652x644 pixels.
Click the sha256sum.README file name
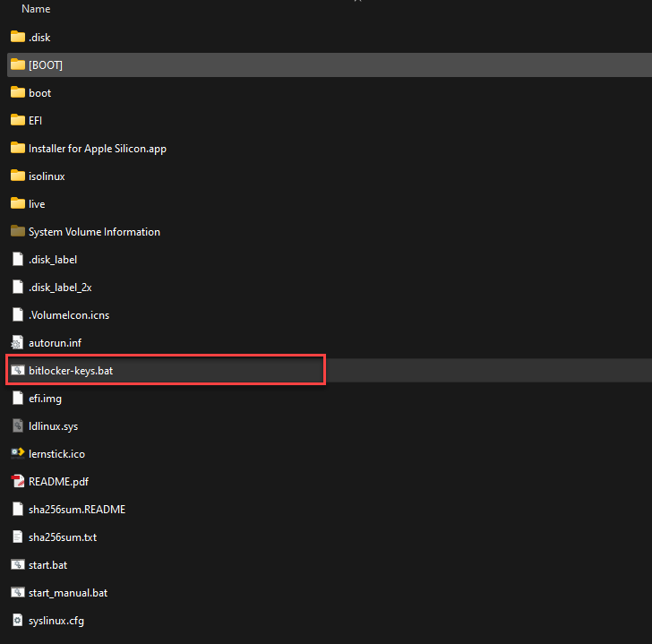pyautogui.click(x=76, y=510)
